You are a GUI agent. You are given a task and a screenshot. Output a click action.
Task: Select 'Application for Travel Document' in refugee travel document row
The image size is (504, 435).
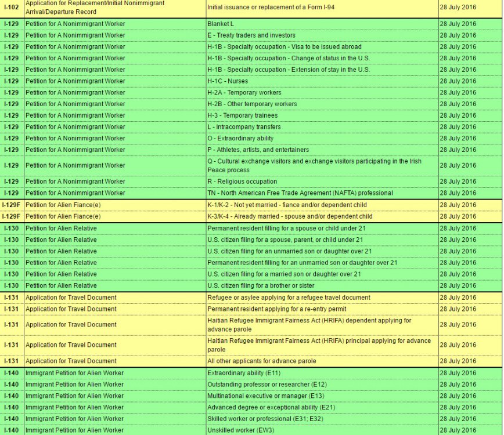(115, 298)
